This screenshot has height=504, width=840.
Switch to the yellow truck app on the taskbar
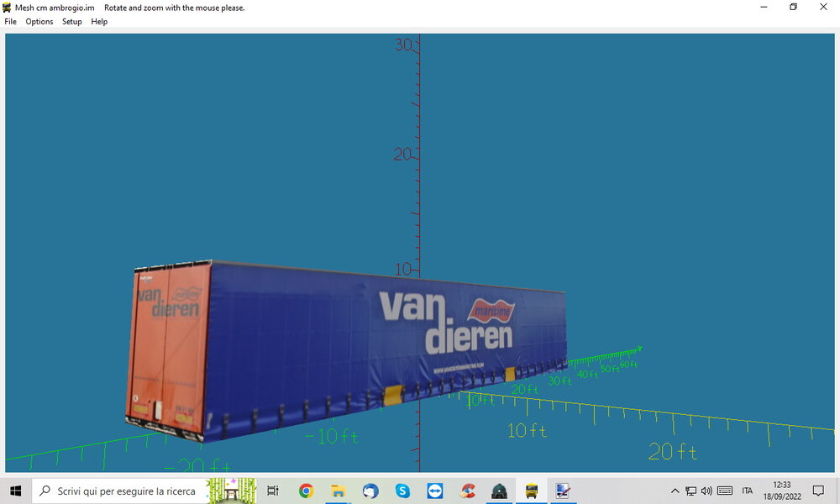pos(532,491)
